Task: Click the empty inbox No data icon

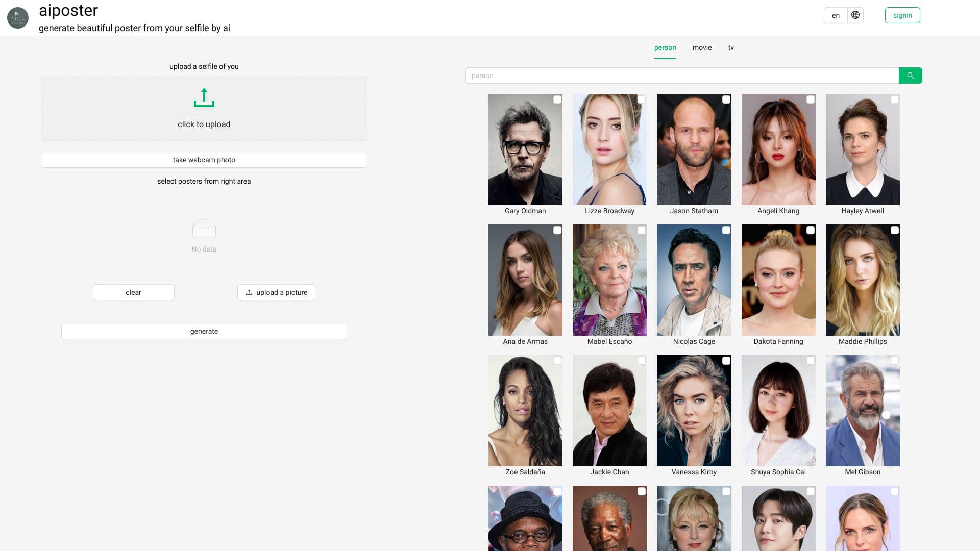Action: [x=204, y=228]
